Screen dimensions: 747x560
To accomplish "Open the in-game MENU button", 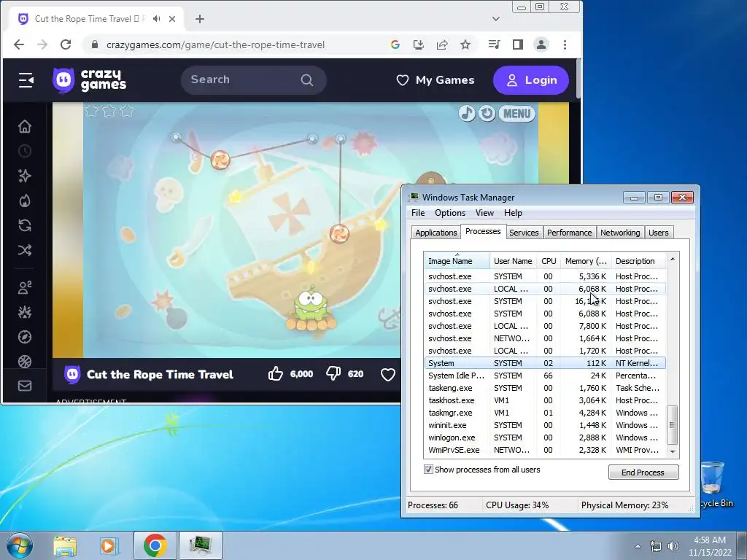I will tap(517, 114).
